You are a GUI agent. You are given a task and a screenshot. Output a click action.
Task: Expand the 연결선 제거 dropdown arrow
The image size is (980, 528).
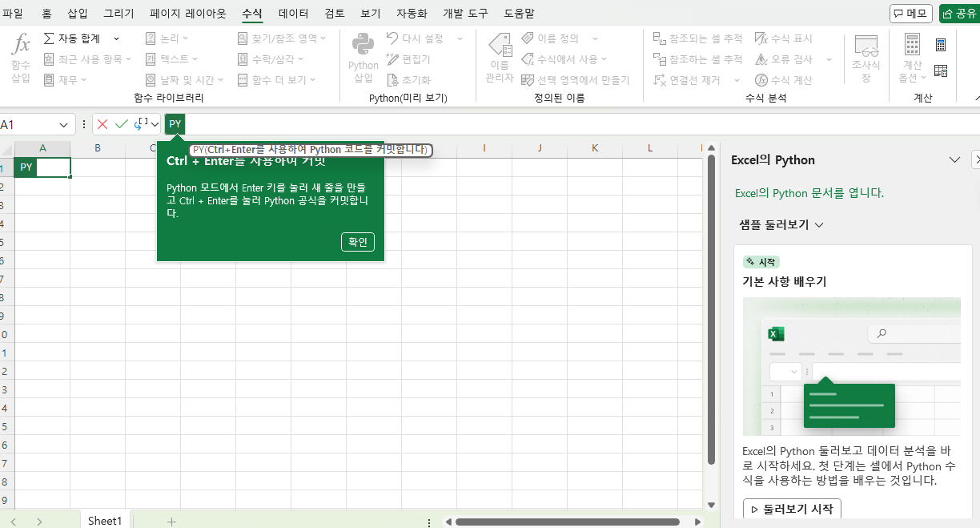737,80
